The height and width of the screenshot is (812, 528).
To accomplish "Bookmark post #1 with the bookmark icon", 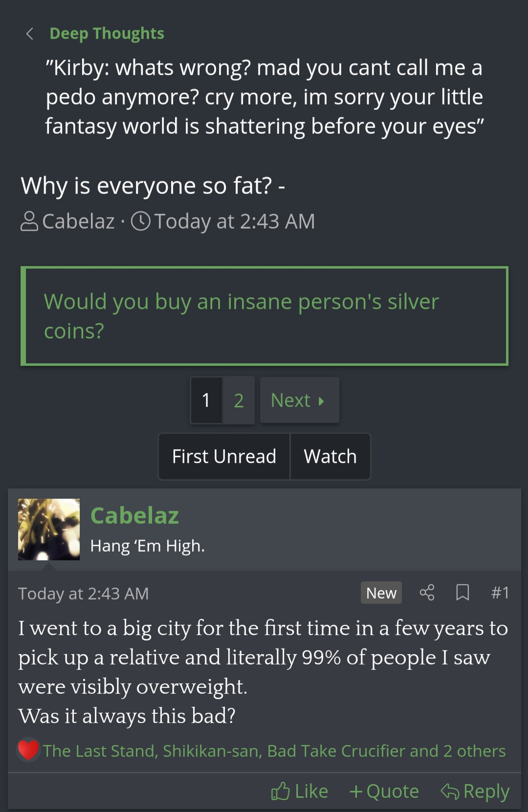I will (462, 593).
